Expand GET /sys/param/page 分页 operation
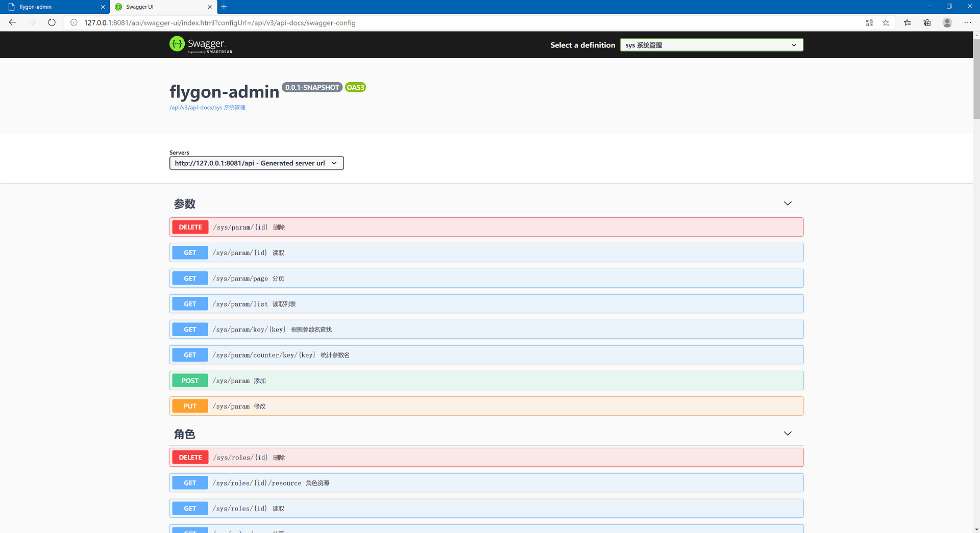Viewport: 980px width, 533px height. click(x=486, y=278)
